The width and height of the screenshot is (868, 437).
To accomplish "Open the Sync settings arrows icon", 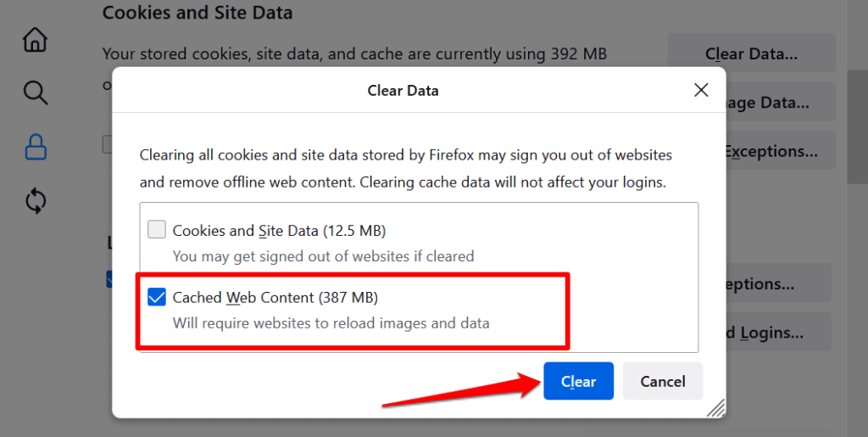I will pos(35,201).
